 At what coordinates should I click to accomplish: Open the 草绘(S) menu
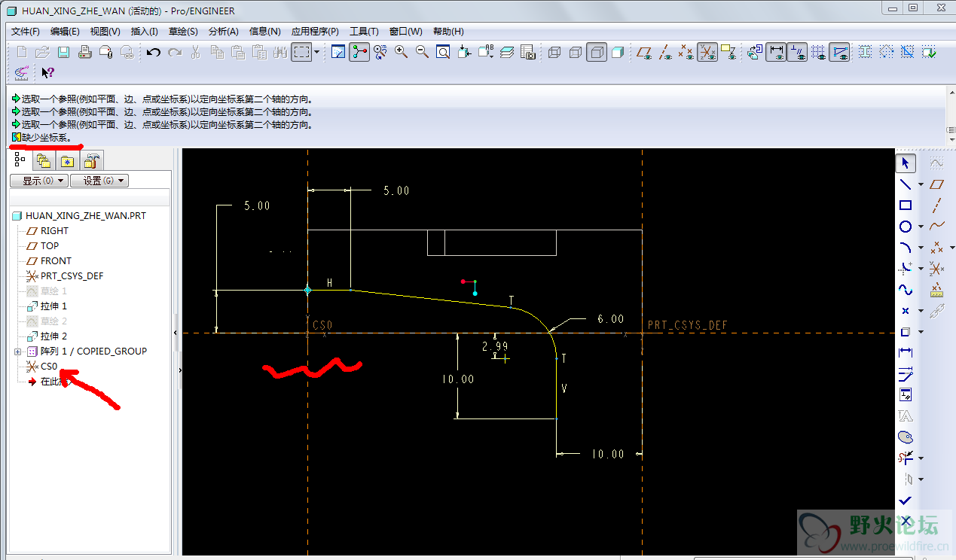pos(183,32)
